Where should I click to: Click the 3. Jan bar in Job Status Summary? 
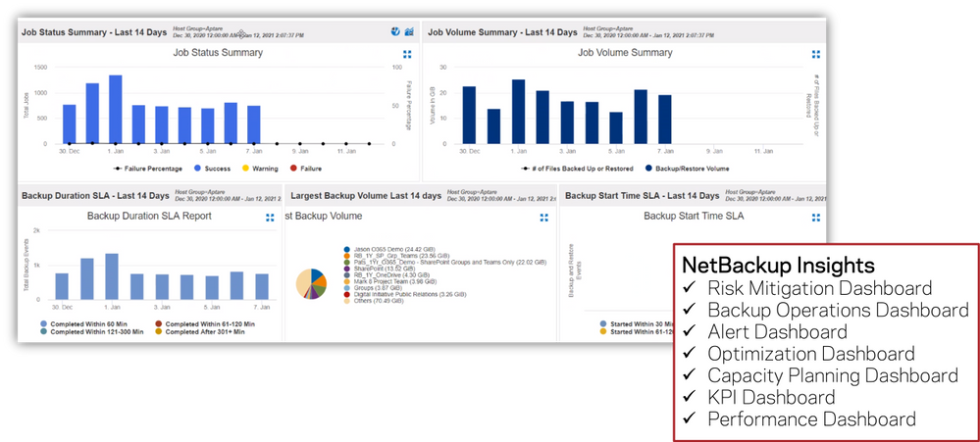[x=162, y=124]
